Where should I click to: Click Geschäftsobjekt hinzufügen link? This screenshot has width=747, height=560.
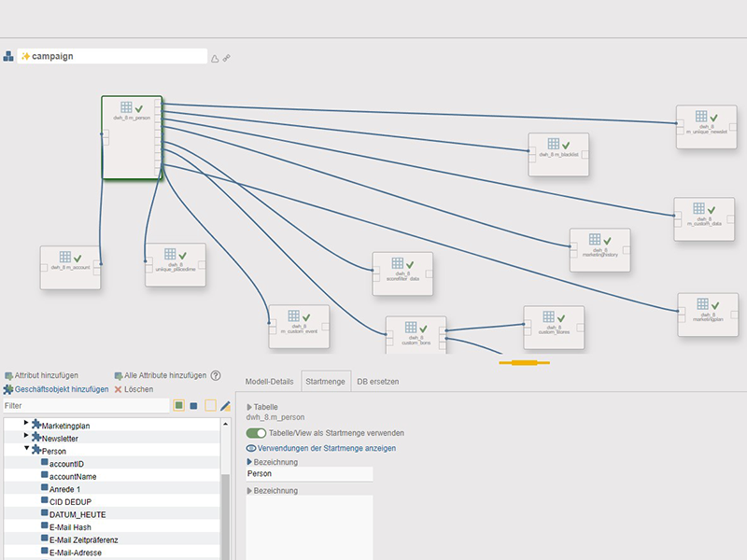tap(56, 389)
